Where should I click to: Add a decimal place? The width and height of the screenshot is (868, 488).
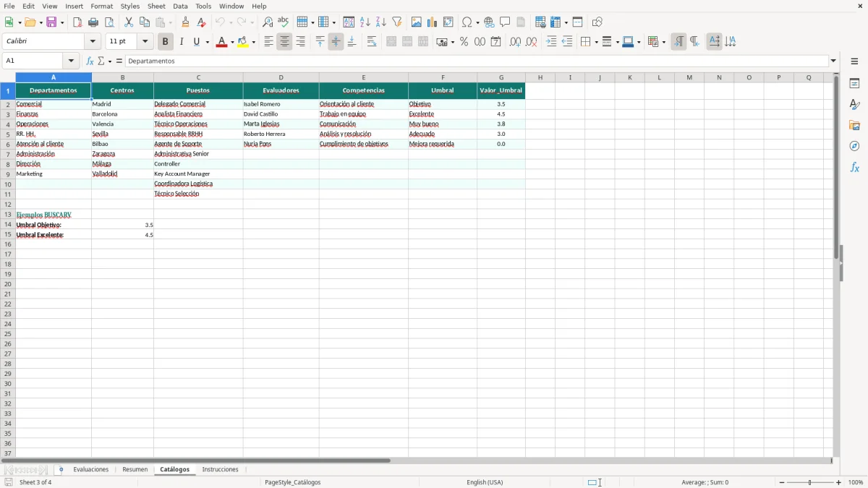(516, 42)
